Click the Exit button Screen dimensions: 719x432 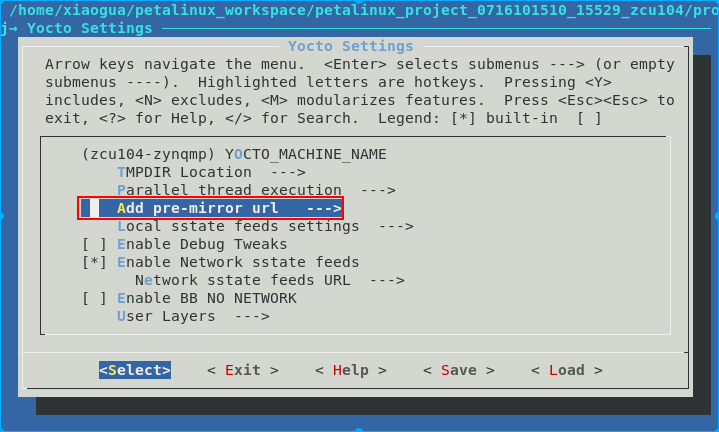[243, 370]
